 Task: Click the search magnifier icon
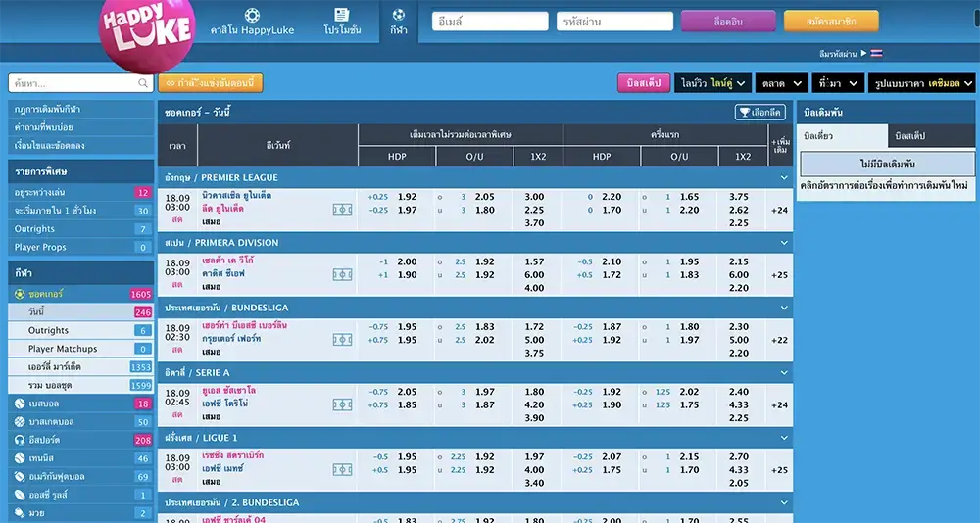tap(143, 84)
